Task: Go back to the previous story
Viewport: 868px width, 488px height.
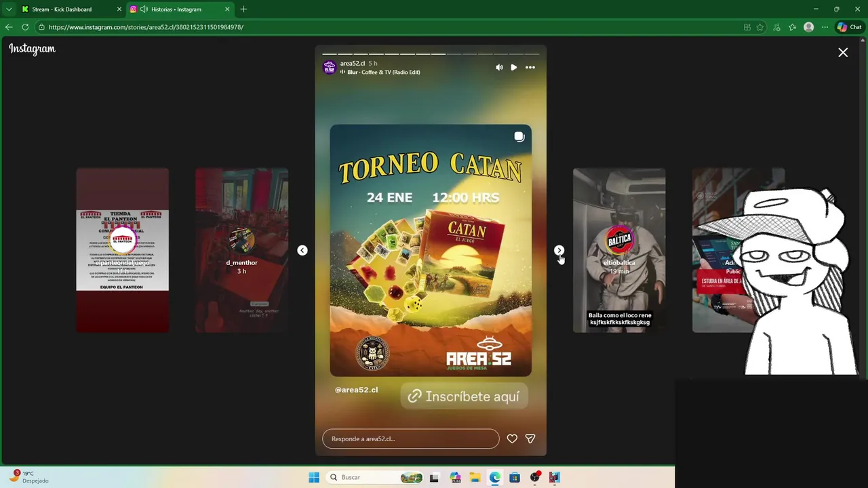Action: click(302, 250)
